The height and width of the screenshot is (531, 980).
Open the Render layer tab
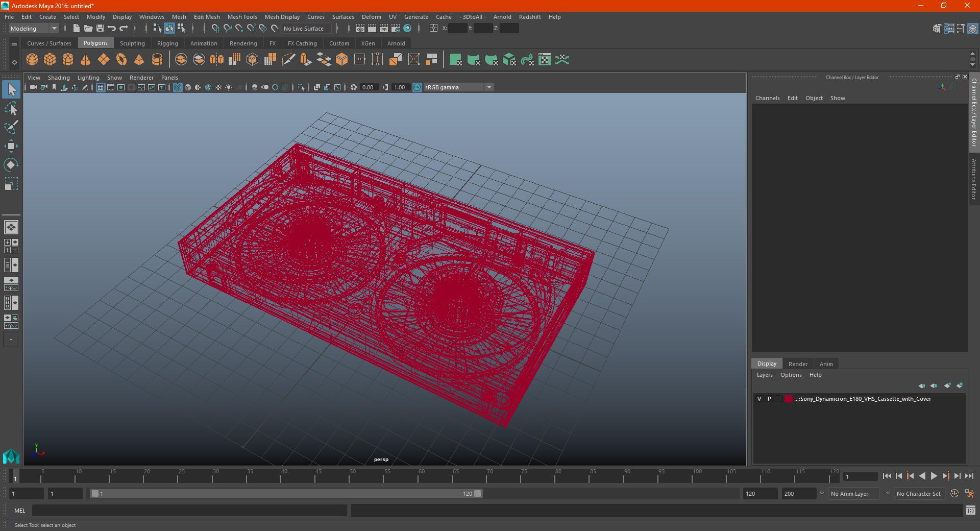click(798, 364)
